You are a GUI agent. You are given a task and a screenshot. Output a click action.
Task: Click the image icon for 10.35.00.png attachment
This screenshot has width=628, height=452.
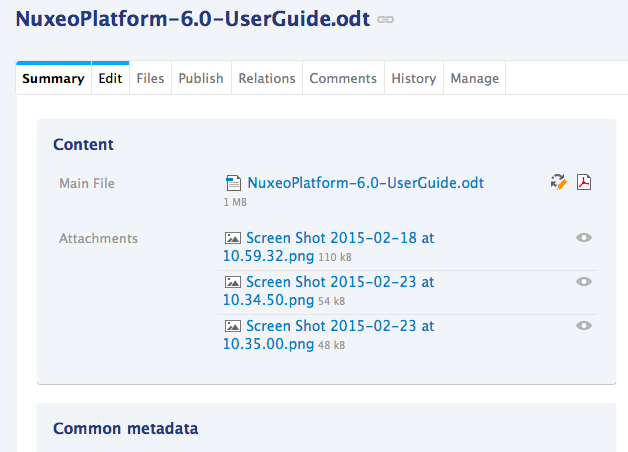[x=232, y=326]
